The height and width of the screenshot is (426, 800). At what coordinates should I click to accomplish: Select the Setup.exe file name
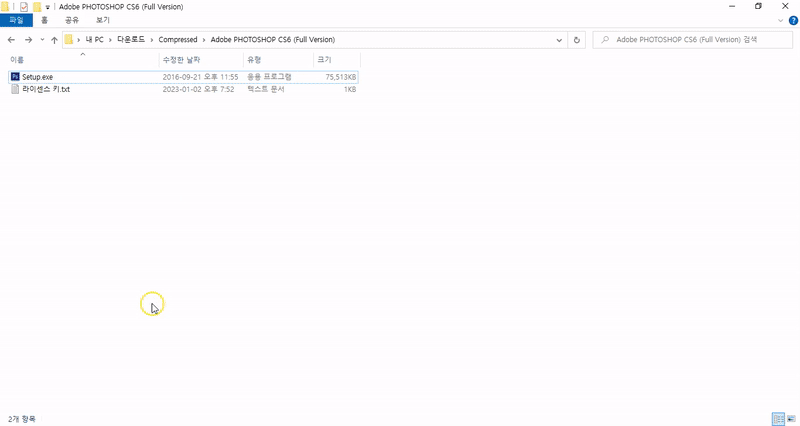(37, 77)
